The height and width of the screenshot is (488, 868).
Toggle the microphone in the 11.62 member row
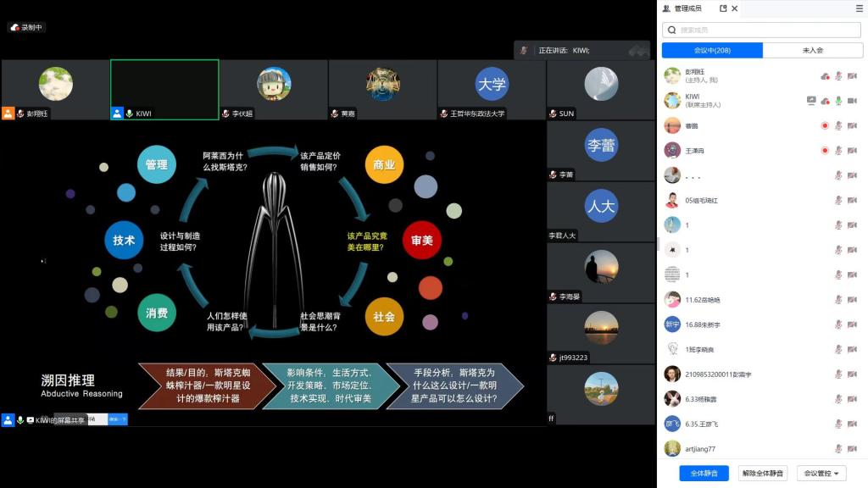(838, 300)
